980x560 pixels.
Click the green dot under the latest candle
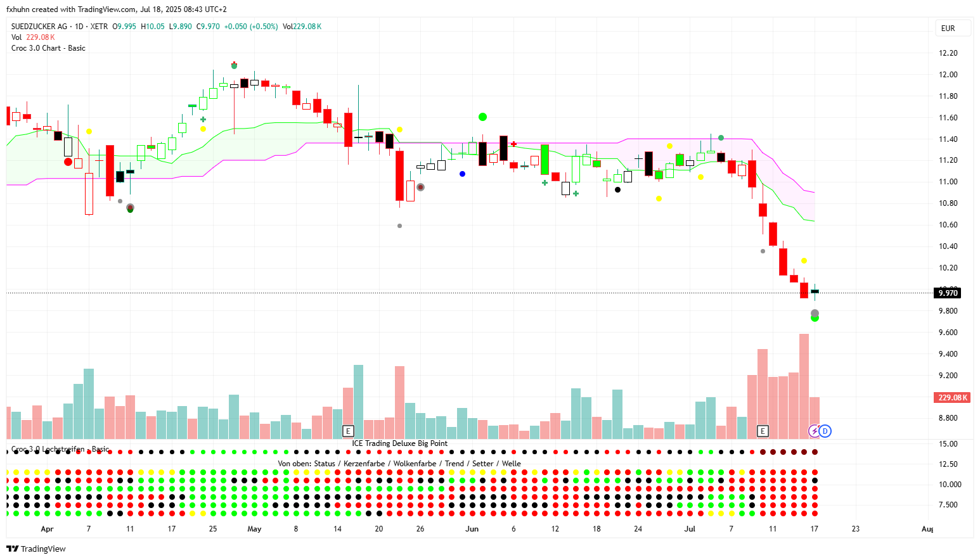click(x=815, y=318)
